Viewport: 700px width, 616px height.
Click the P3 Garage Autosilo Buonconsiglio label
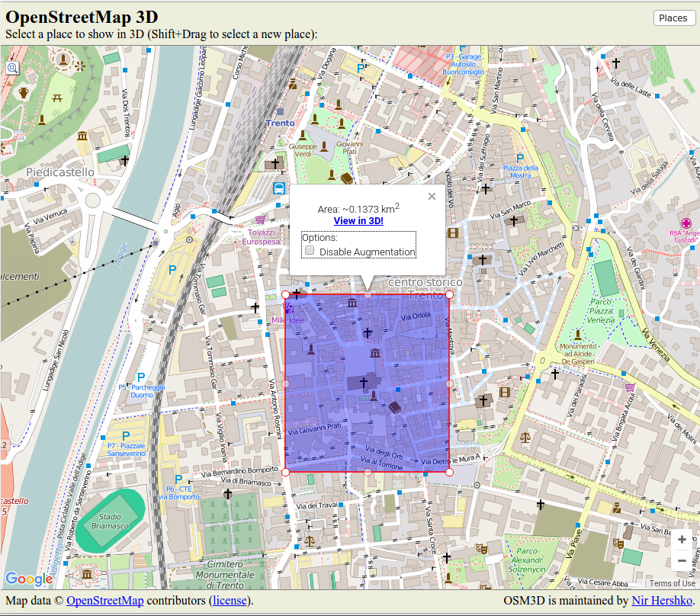464,64
